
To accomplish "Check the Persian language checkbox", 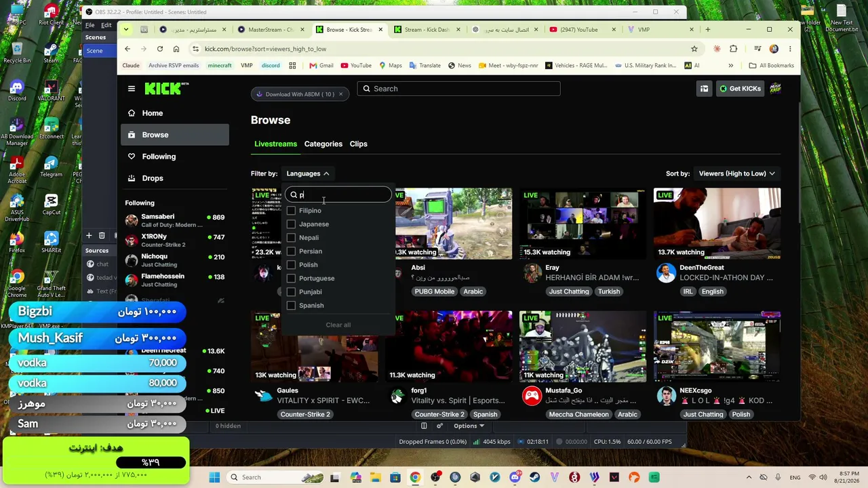I will (x=291, y=251).
